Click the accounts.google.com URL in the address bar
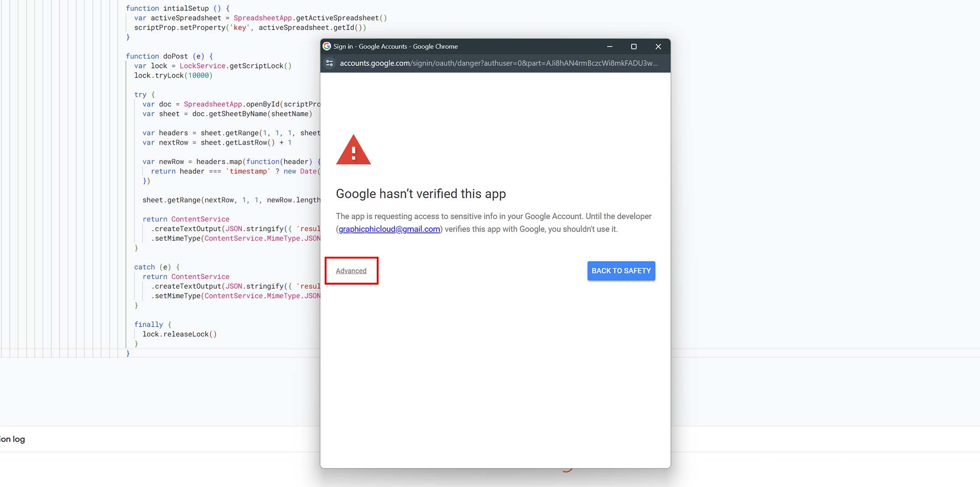 pyautogui.click(x=499, y=63)
